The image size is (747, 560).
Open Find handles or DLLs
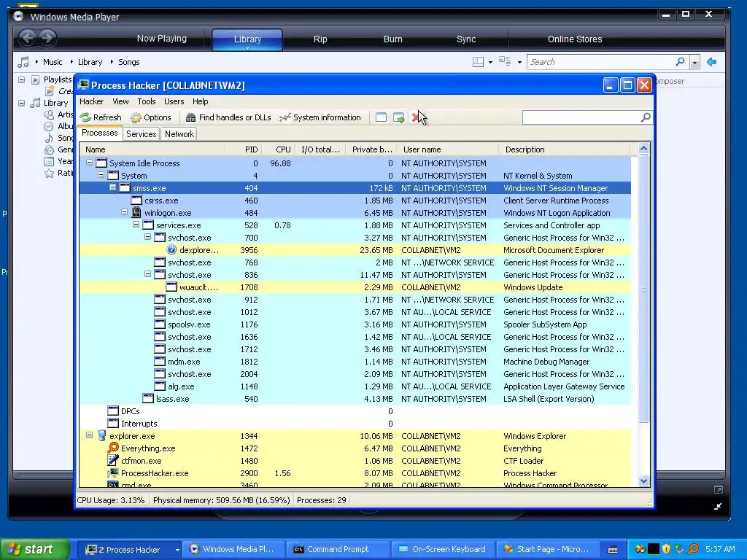pos(228,117)
